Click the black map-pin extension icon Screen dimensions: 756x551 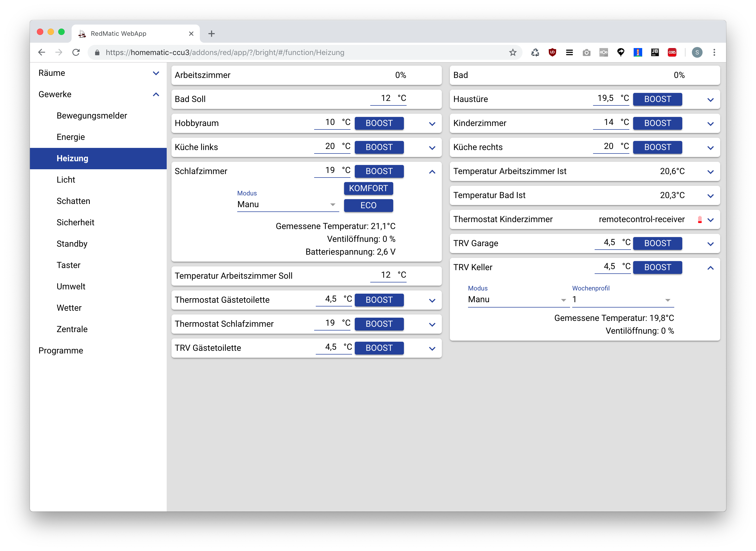tap(621, 52)
